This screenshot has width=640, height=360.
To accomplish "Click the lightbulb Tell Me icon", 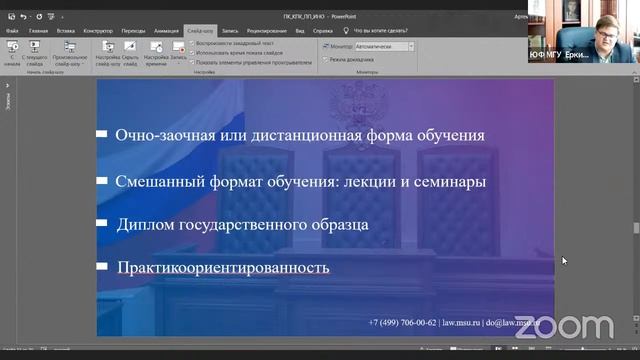I will point(346,31).
